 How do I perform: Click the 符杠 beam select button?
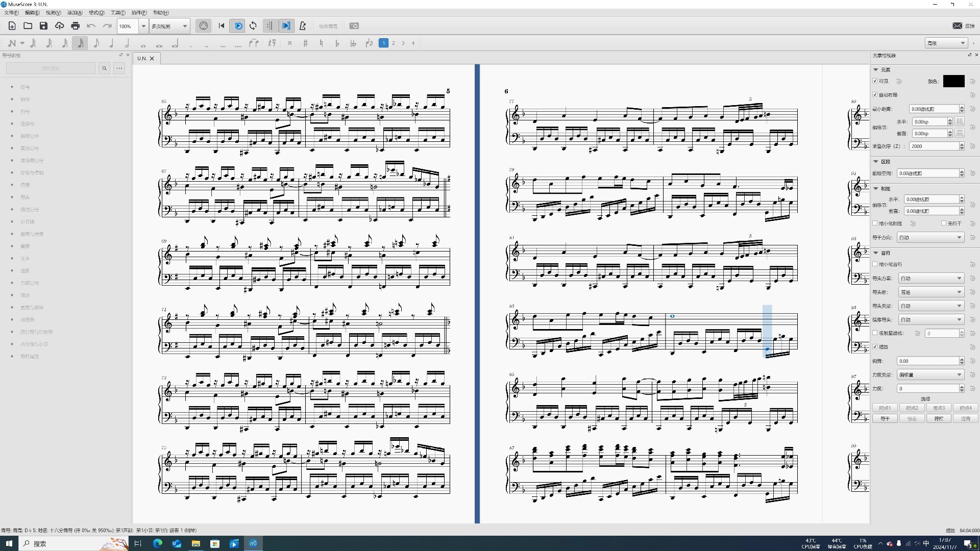939,419
